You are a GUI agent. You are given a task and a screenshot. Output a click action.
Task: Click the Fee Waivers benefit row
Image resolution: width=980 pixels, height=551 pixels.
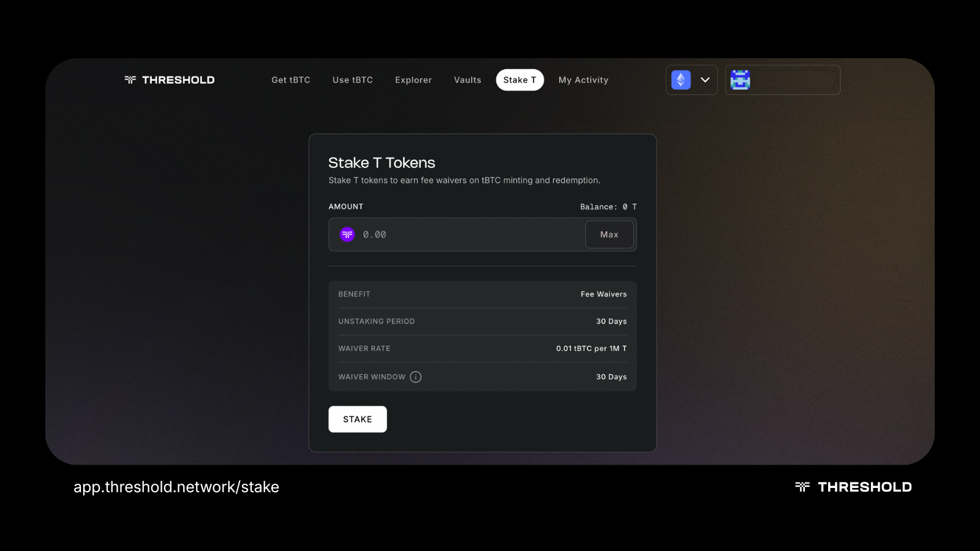click(x=483, y=294)
